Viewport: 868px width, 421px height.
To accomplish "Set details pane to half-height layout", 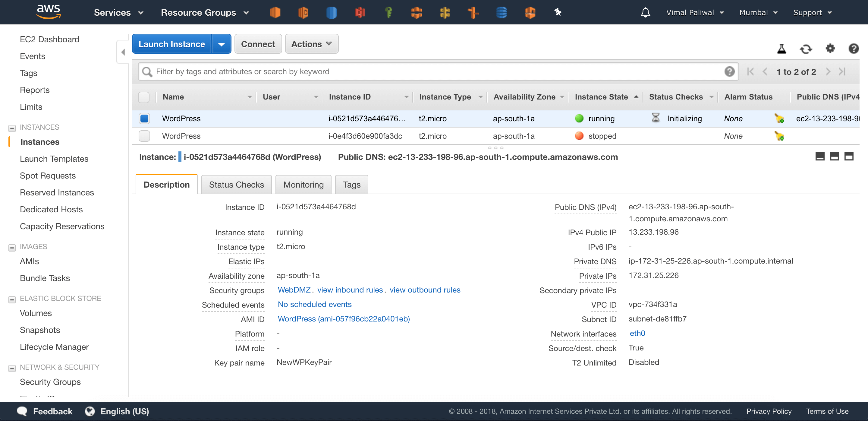I will 834,157.
